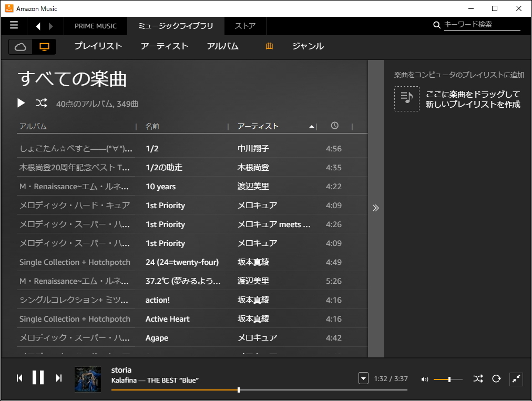Open the now playing dropdown arrow
The image size is (532, 401).
click(x=363, y=378)
